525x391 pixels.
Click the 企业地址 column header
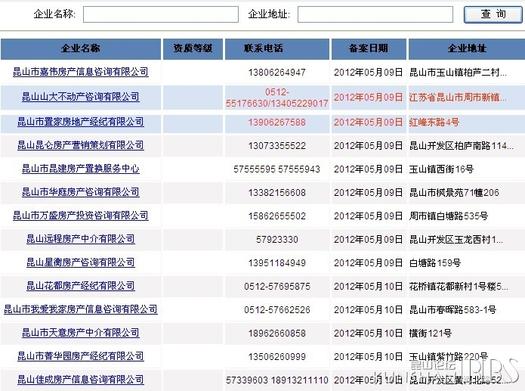click(x=467, y=49)
